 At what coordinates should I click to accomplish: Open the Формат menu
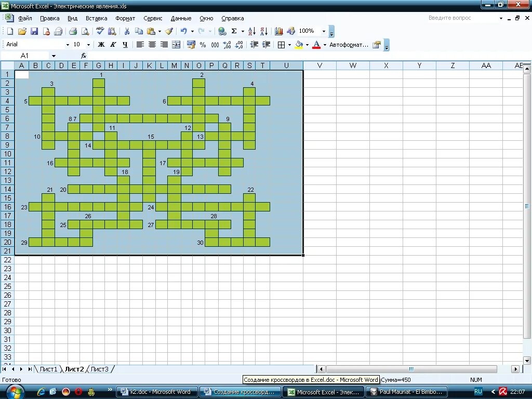(125, 18)
